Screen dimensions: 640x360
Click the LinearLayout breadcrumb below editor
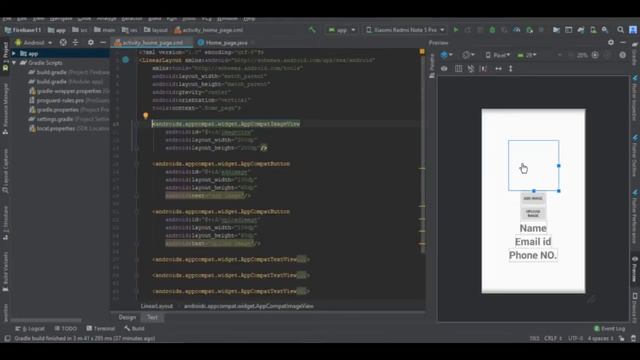(x=157, y=306)
